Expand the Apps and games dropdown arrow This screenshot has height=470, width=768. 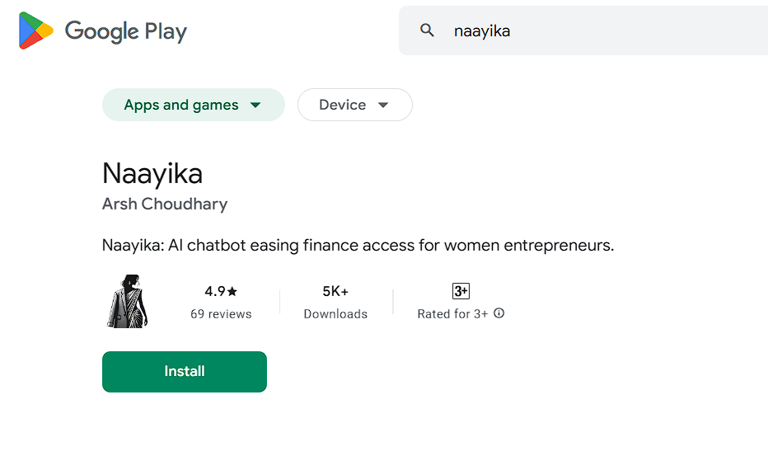pos(256,105)
